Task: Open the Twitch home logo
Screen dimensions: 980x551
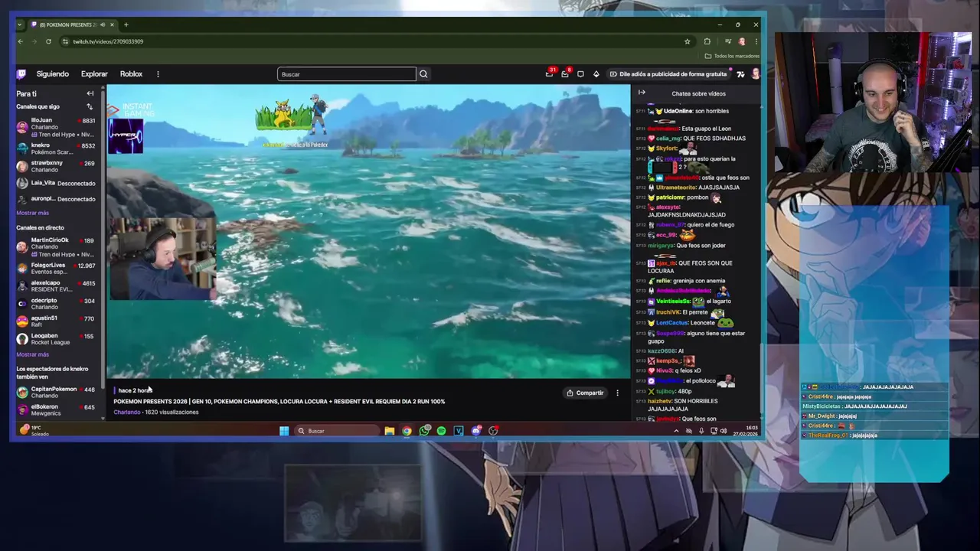Action: [x=21, y=74]
